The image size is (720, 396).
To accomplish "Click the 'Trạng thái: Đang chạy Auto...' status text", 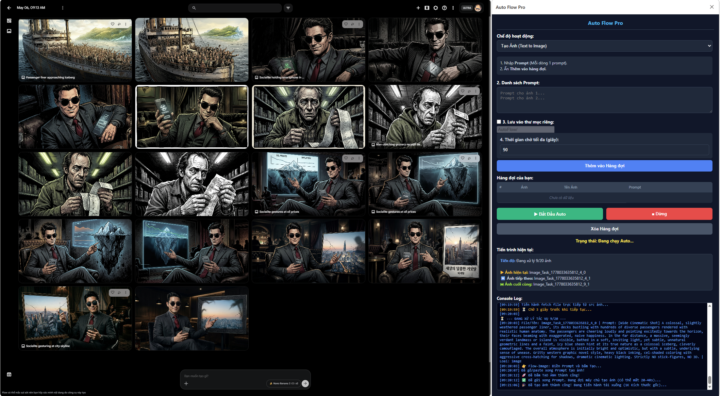I will pyautogui.click(x=604, y=241).
